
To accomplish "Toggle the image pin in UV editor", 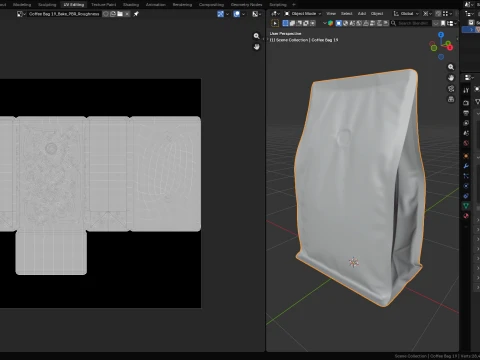I will click(136, 14).
